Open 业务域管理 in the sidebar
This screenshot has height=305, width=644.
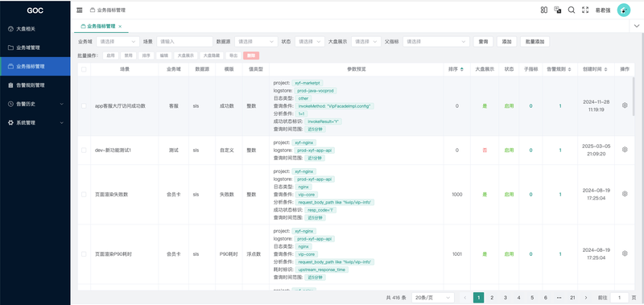pyautogui.click(x=35, y=47)
